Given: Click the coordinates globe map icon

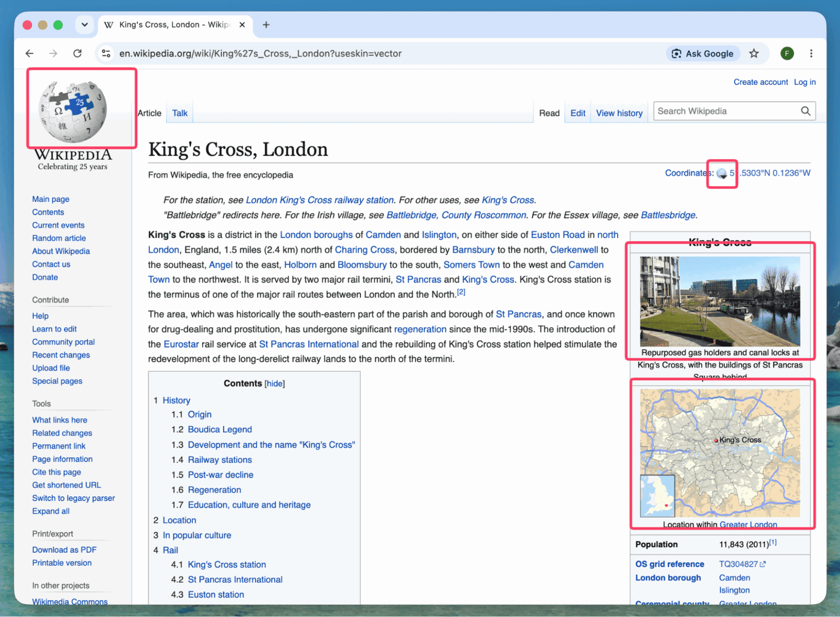Looking at the screenshot, I should [x=722, y=174].
